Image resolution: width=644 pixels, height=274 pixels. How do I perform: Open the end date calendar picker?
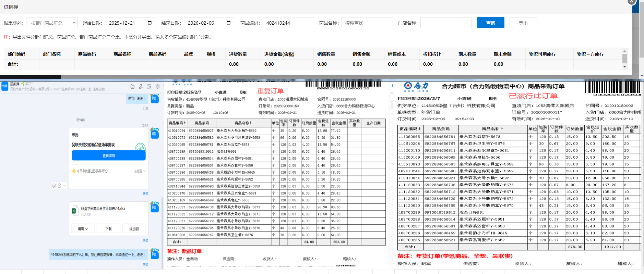[x=228, y=23]
